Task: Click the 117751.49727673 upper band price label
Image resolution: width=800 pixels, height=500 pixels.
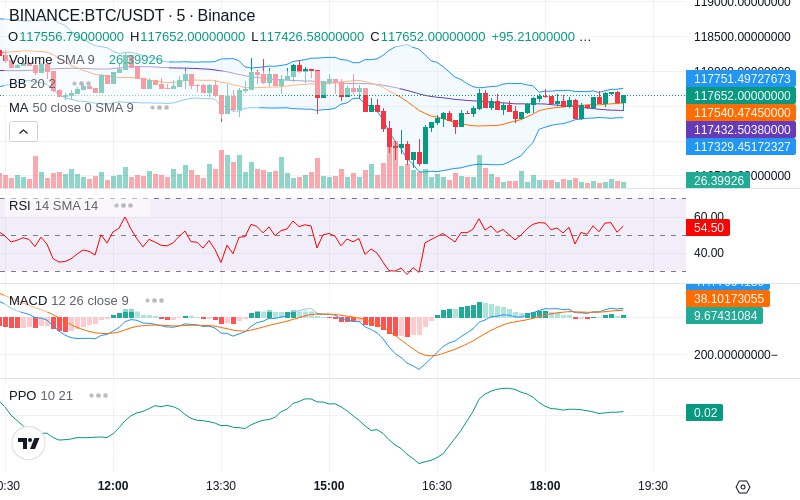Action: [x=741, y=79]
